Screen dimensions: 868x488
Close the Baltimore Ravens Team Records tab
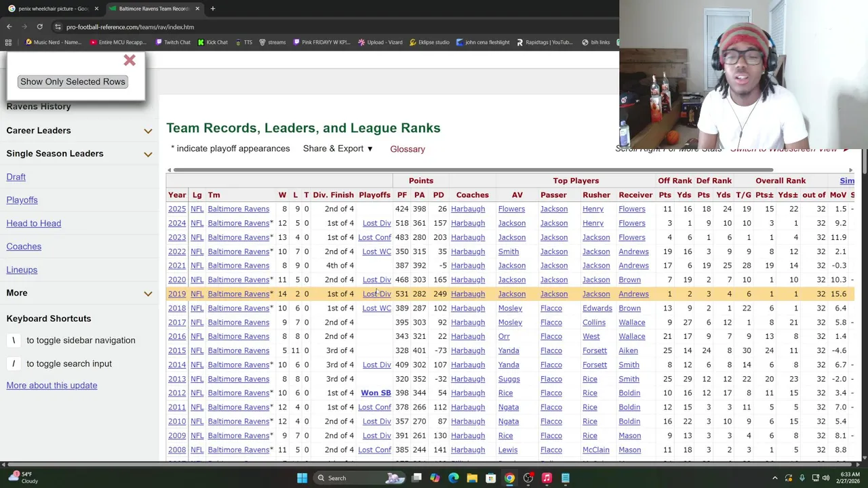(197, 9)
